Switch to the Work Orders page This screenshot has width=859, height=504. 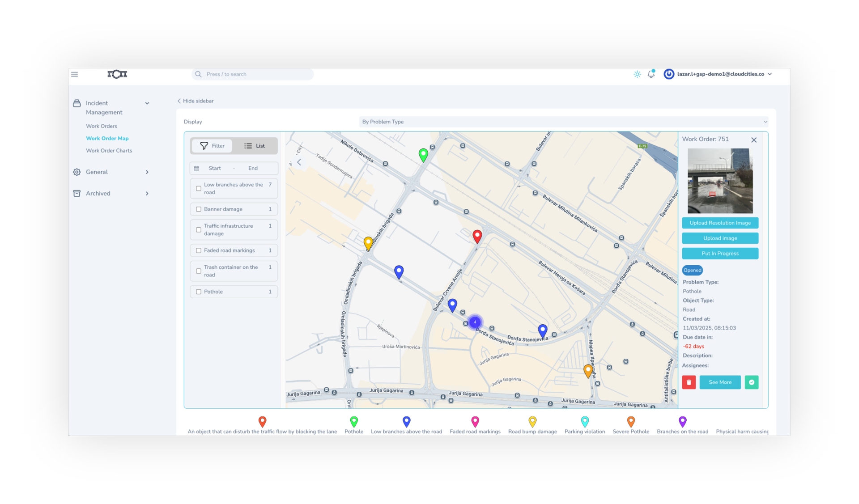pos(102,126)
